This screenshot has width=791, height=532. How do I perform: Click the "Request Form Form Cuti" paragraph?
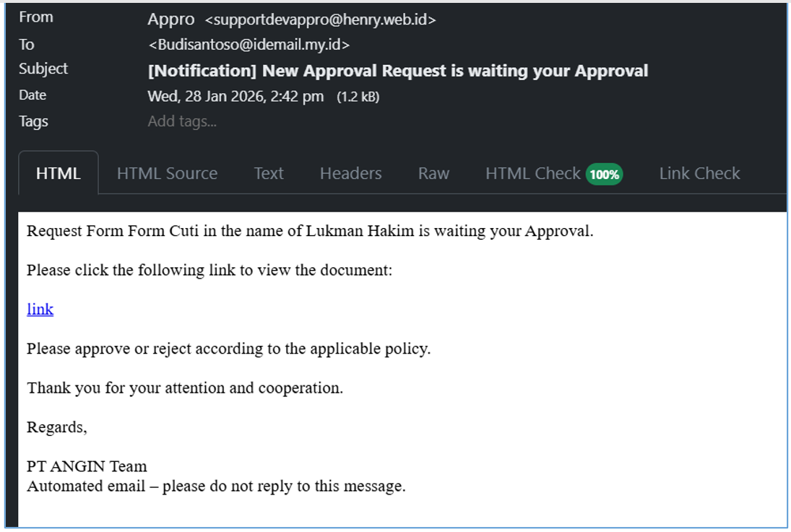click(309, 232)
